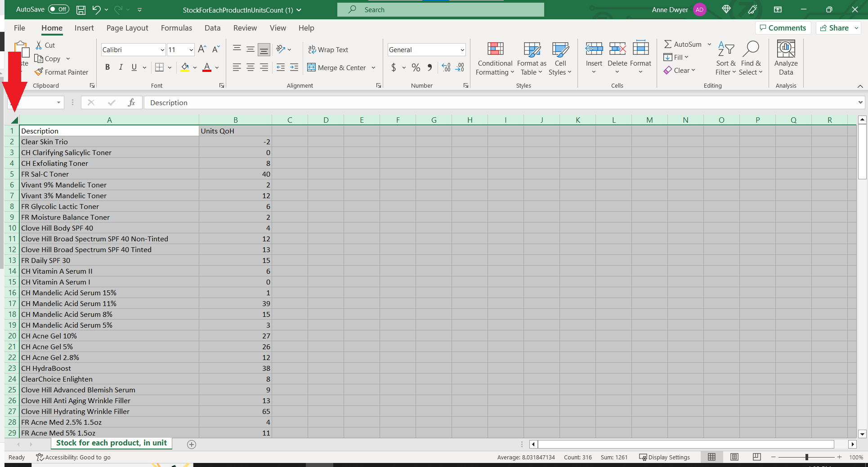Click the Merge & Center button

pos(337,68)
